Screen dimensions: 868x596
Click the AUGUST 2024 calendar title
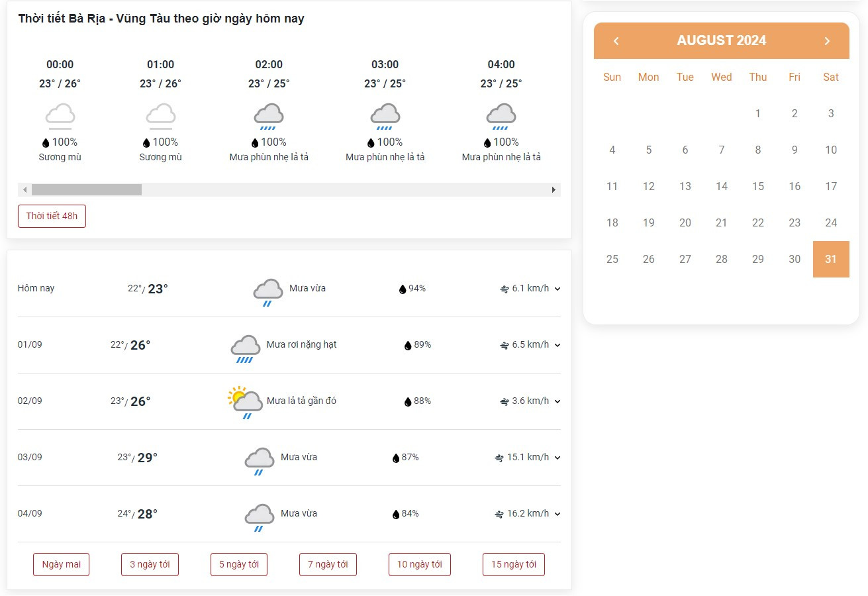click(722, 40)
